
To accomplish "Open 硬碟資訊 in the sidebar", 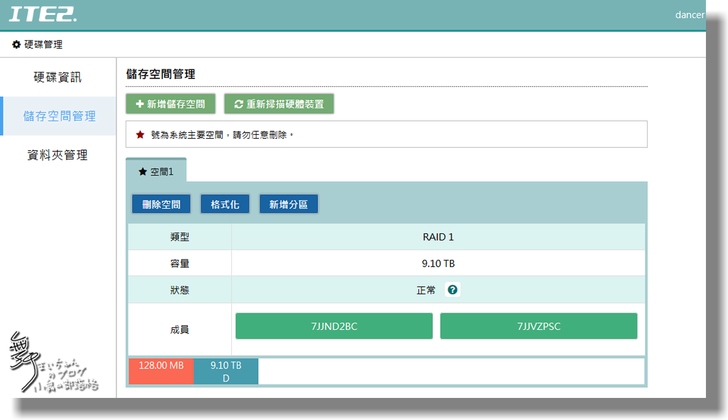I will tap(57, 77).
